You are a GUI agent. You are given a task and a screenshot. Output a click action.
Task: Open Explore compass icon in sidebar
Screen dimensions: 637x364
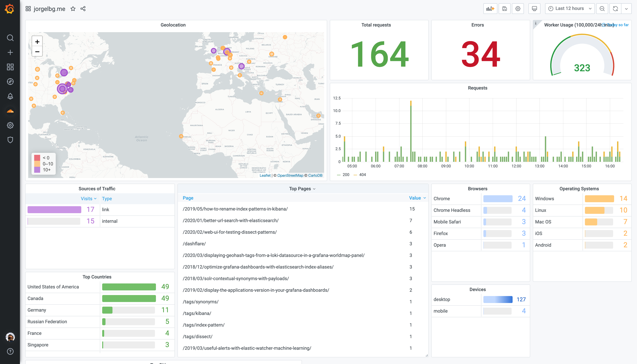point(10,82)
